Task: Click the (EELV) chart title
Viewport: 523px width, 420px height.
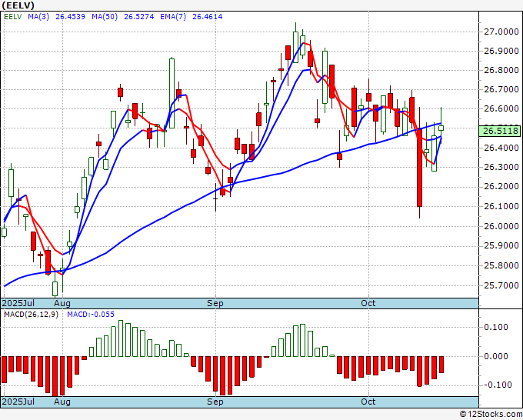Action: [18, 5]
